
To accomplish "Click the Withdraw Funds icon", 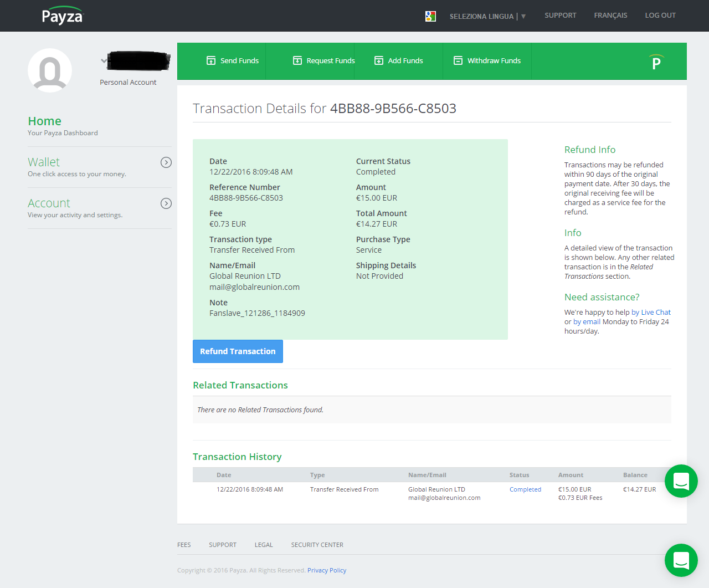I will [458, 60].
